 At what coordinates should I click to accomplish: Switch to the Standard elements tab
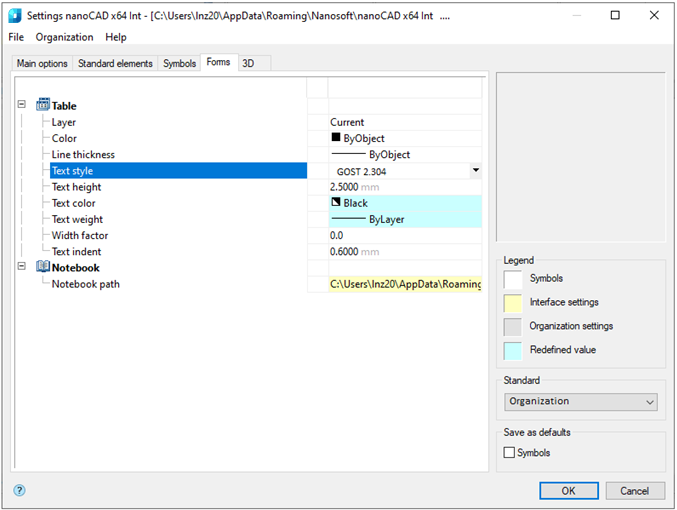pos(115,63)
